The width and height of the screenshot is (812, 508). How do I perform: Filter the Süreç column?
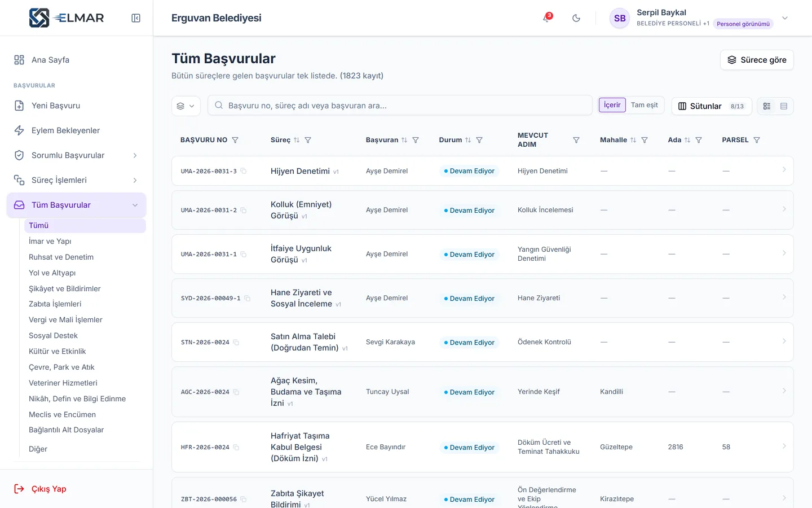308,140
